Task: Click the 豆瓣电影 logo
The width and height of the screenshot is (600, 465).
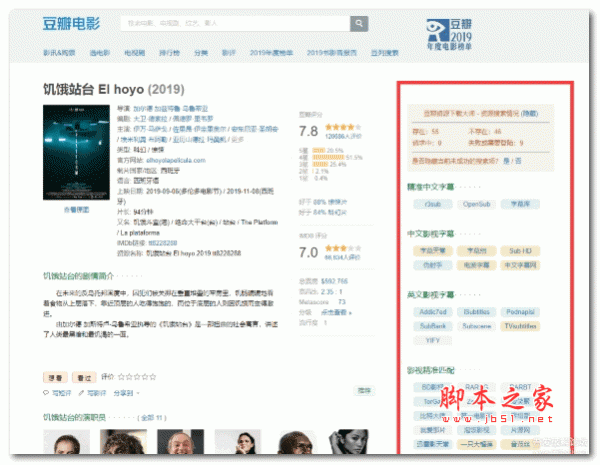Action: (71, 24)
